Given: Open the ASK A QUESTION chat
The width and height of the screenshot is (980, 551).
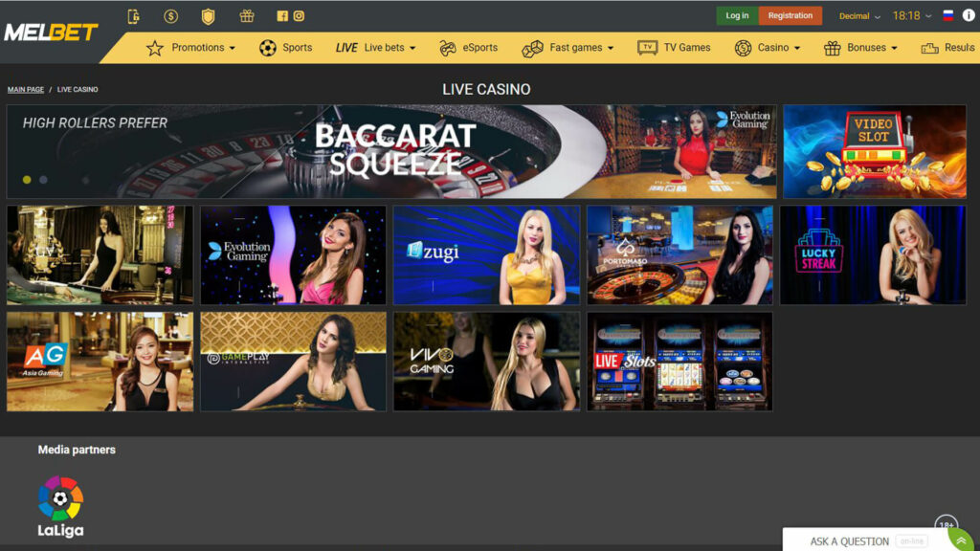Looking at the screenshot, I should click(x=850, y=541).
